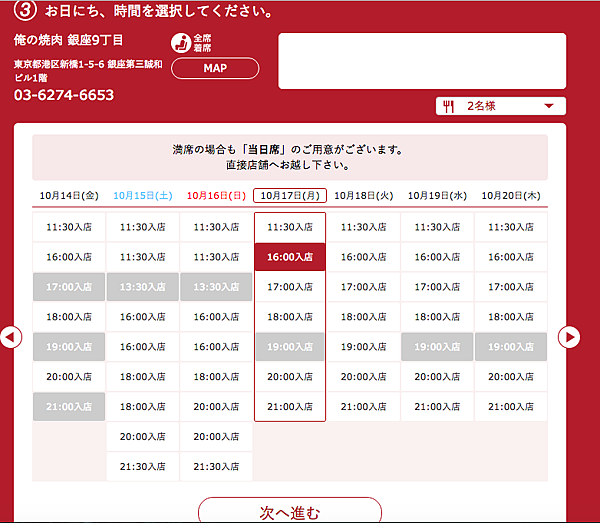The image size is (600, 523).
Task: Select the 10月20日(木) date tab
Action: tap(511, 196)
